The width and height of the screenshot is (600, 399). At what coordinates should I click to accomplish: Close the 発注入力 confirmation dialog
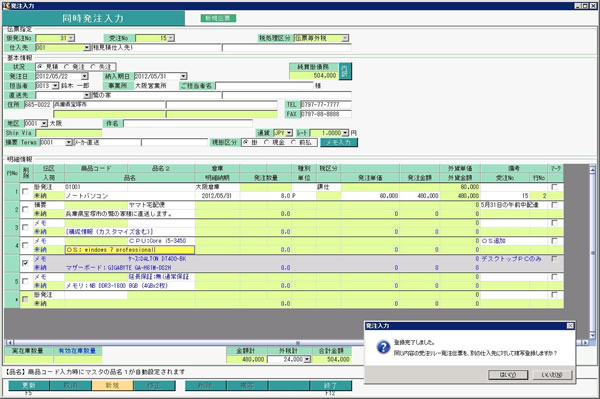[x=570, y=326]
